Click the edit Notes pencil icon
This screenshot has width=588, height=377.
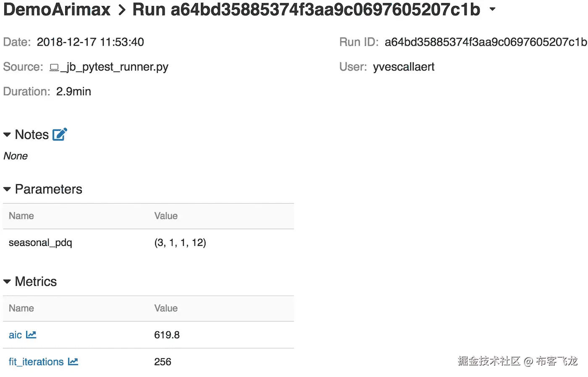60,134
